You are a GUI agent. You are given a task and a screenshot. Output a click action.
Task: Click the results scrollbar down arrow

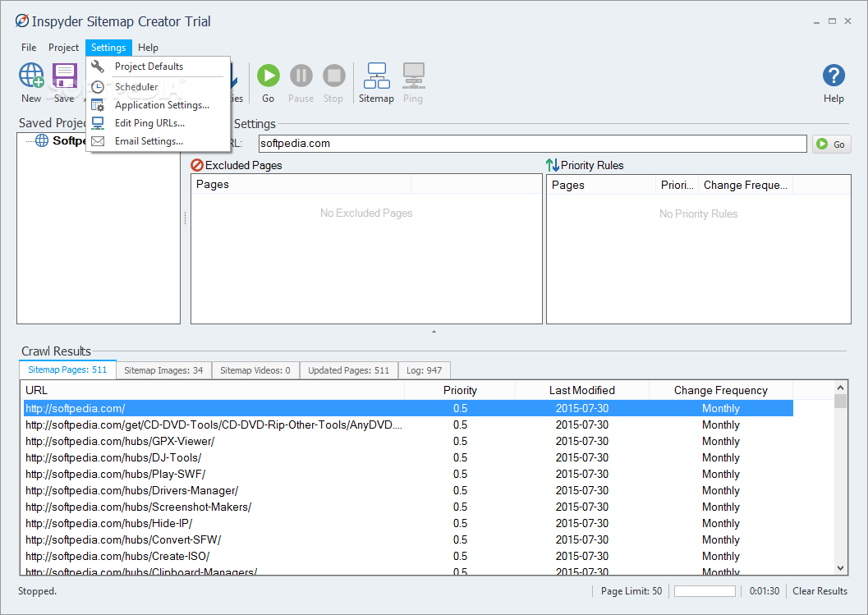[x=840, y=568]
